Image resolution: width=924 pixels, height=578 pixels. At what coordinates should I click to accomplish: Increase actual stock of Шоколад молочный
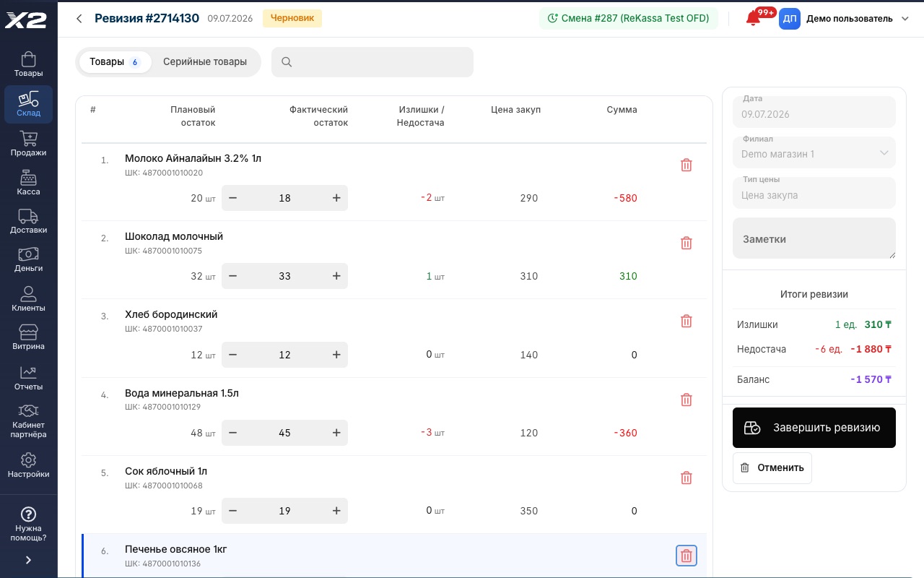click(x=336, y=276)
